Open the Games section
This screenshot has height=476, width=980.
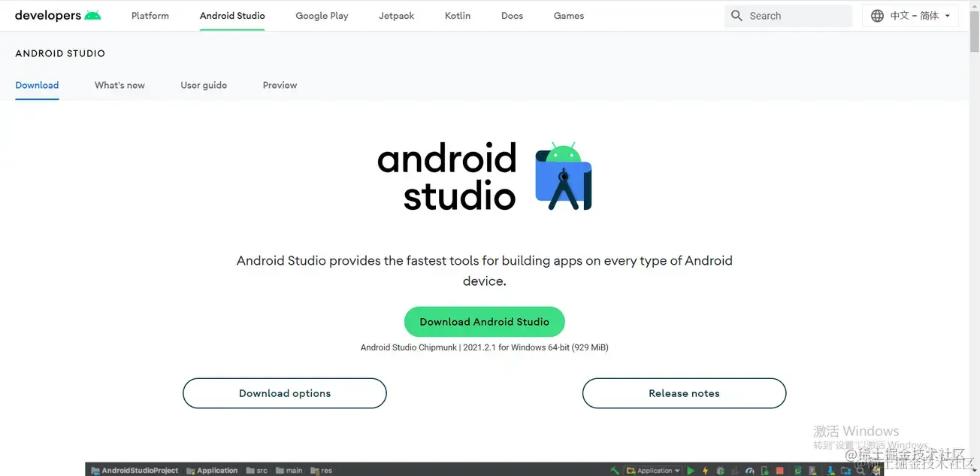click(x=569, y=16)
